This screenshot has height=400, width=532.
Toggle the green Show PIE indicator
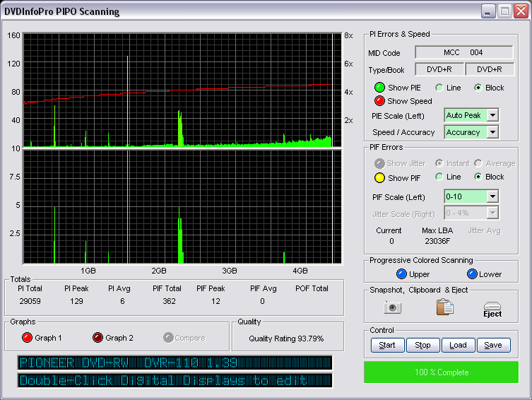click(x=379, y=88)
